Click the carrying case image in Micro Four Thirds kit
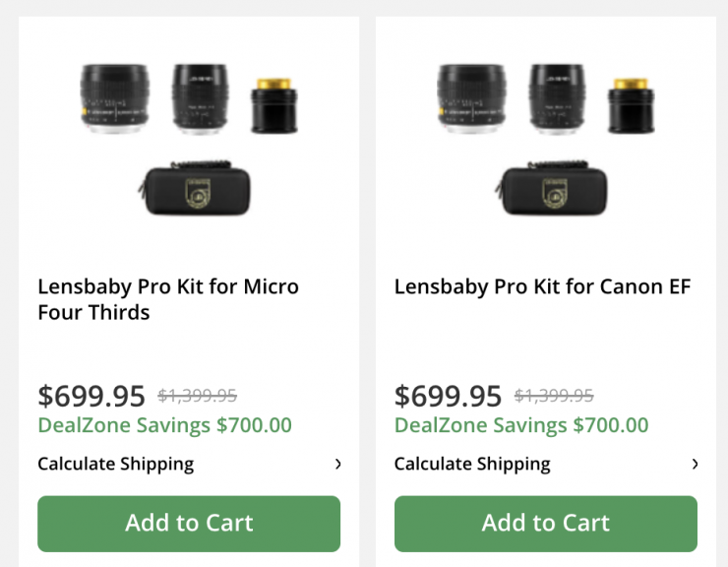This screenshot has height=567, width=728. tap(194, 189)
